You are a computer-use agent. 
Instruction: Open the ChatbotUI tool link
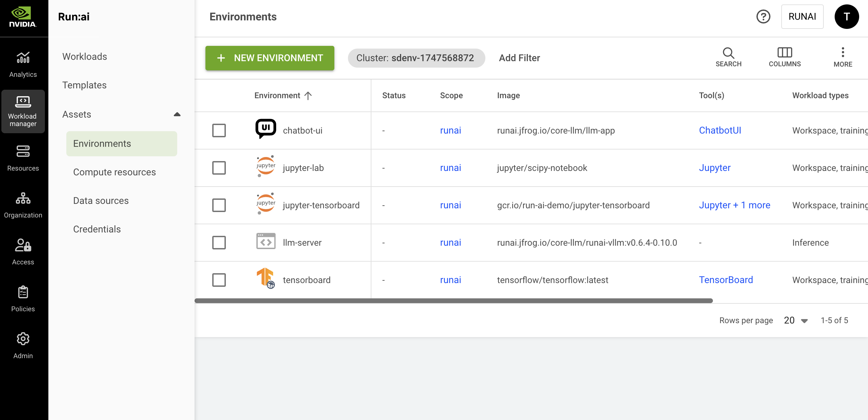point(720,130)
